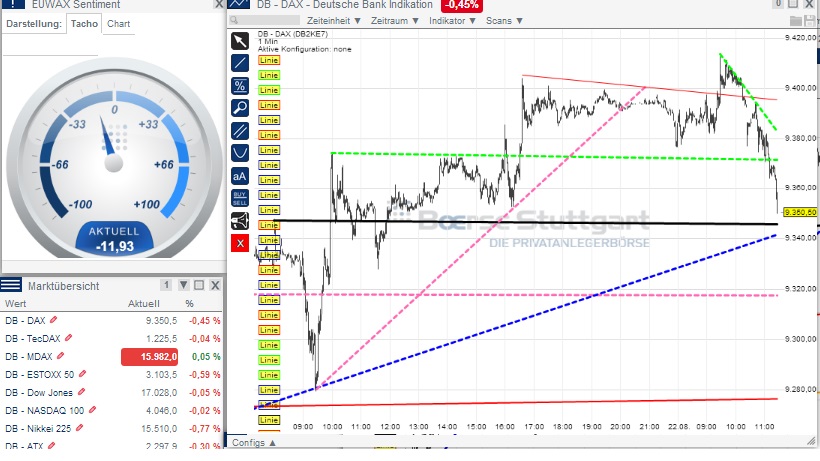
Task: Open the folder icon to load chart config
Action: (795, 21)
